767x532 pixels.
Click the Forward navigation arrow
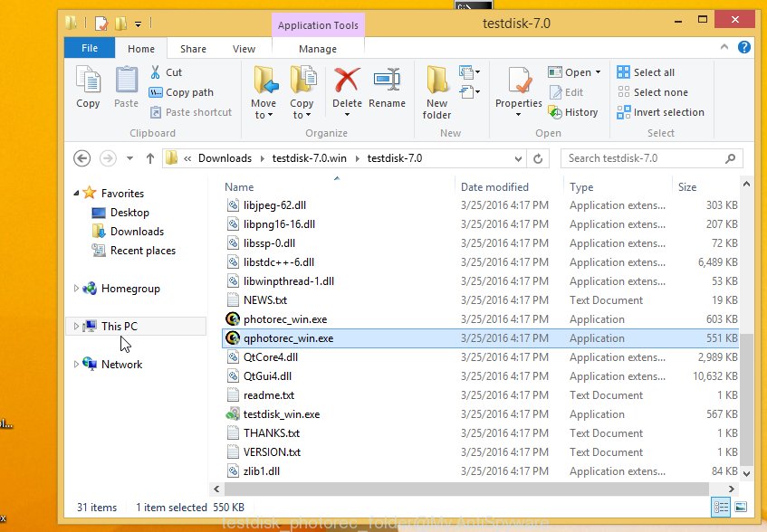click(x=108, y=158)
